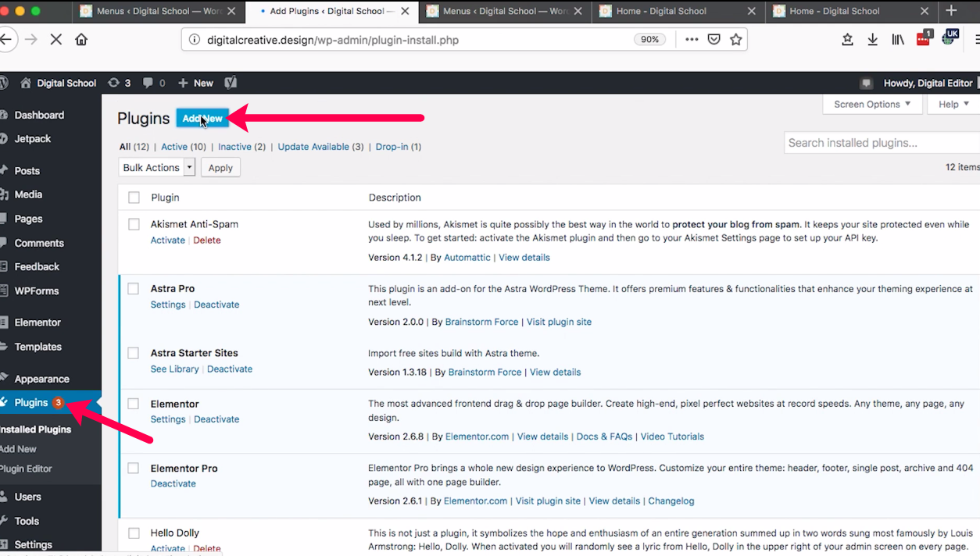980x556 pixels.
Task: Click the red extension icon with a badge
Action: click(924, 38)
